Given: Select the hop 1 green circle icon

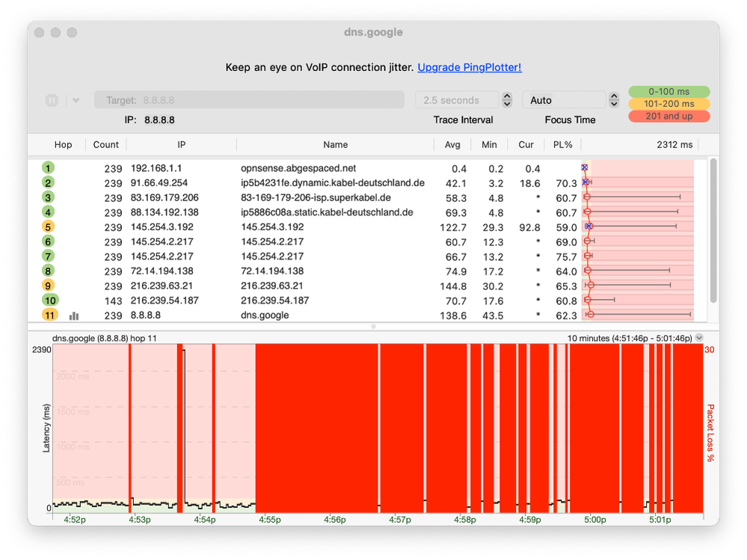Looking at the screenshot, I should (x=48, y=167).
